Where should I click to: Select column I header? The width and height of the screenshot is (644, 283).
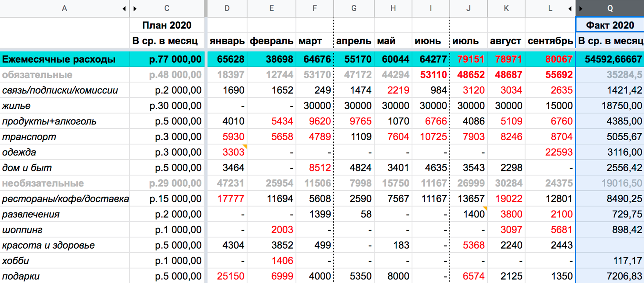tap(431, 8)
